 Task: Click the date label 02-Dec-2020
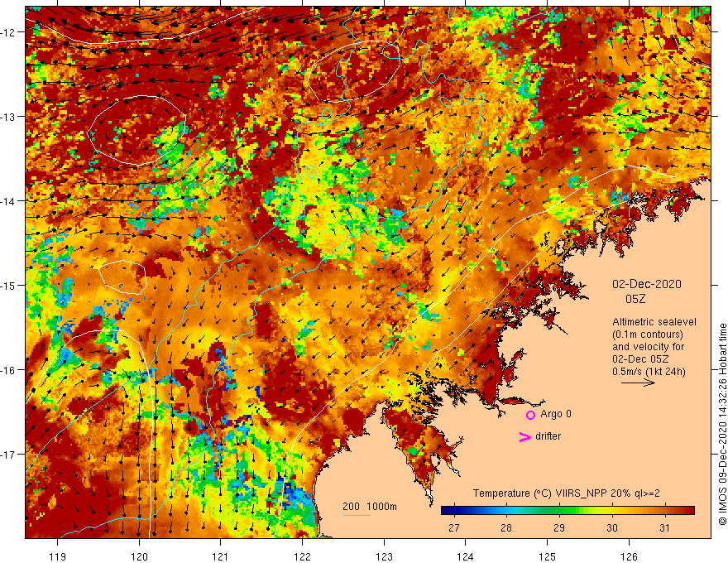pyautogui.click(x=647, y=284)
